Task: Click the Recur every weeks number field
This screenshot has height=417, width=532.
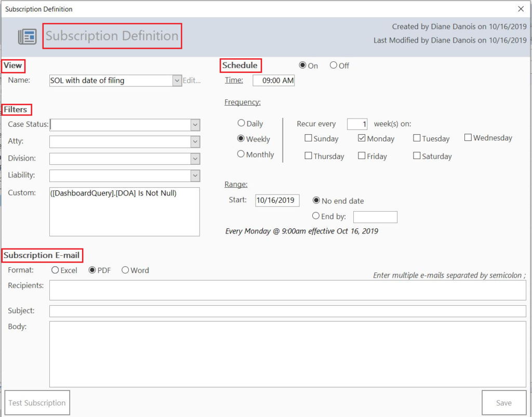Action: (x=357, y=124)
